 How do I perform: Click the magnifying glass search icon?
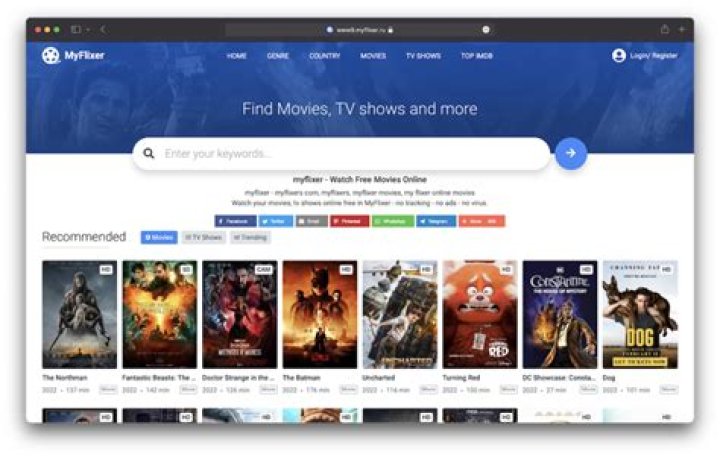pos(149,154)
